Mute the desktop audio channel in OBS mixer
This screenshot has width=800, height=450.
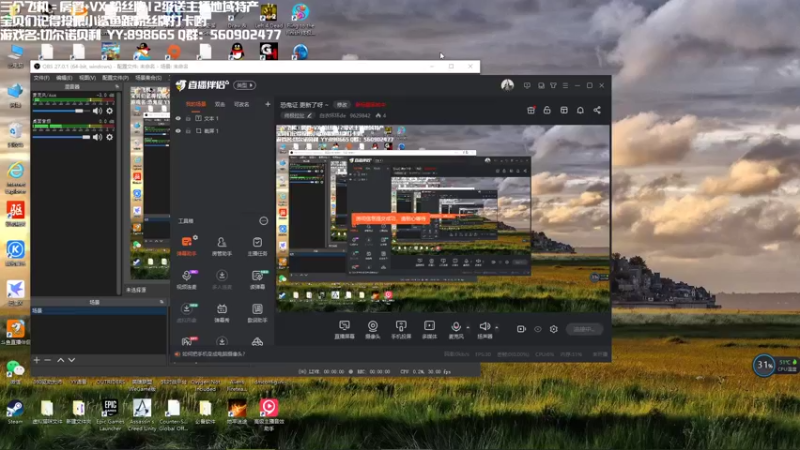[97, 137]
